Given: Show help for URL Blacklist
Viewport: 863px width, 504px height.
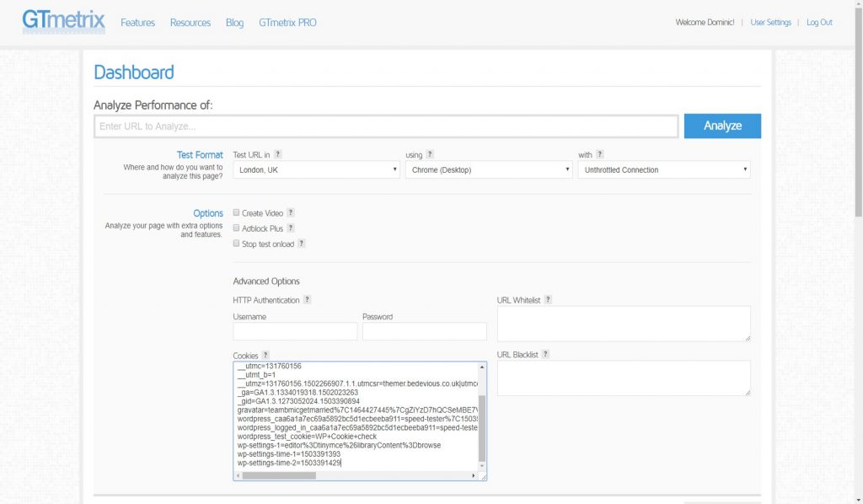Looking at the screenshot, I should 545,354.
